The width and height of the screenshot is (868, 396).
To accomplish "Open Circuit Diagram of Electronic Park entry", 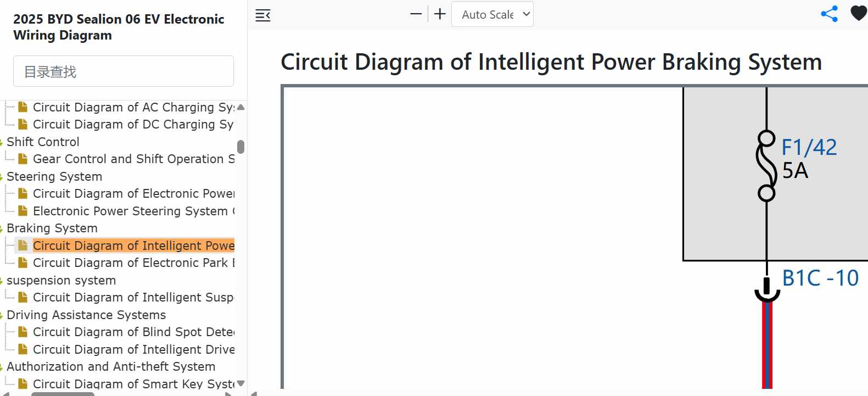I will [133, 263].
